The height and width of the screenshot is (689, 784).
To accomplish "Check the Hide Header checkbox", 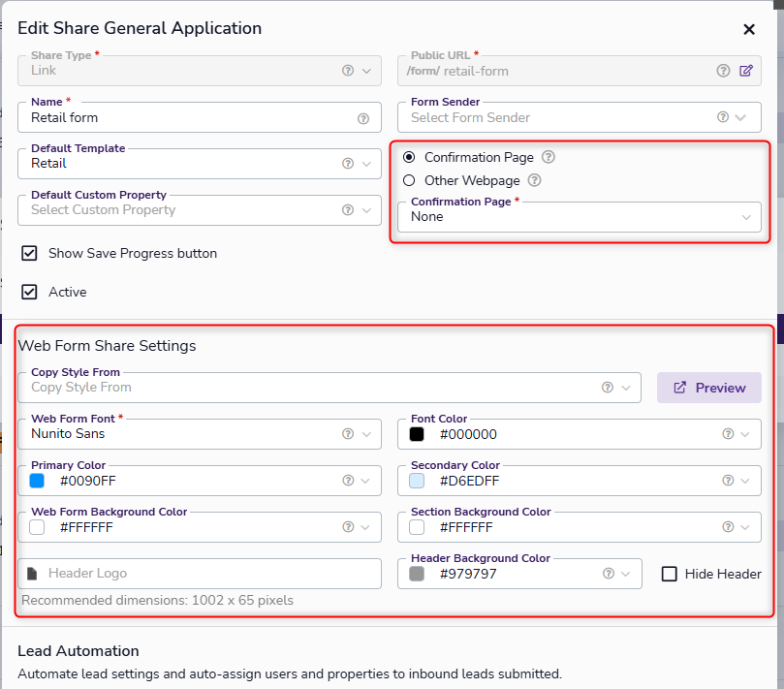I will pyautogui.click(x=670, y=574).
